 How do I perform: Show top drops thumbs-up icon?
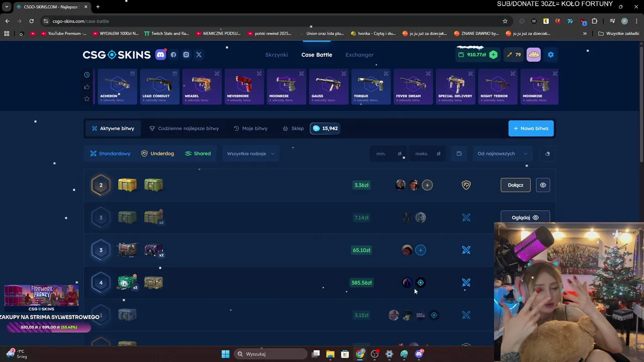87,87
